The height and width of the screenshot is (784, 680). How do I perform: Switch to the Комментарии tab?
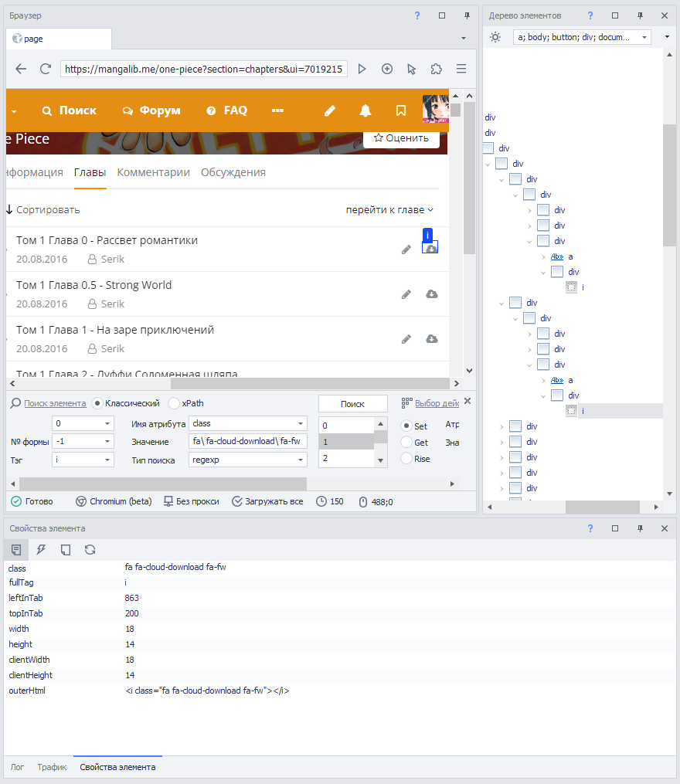pyautogui.click(x=153, y=172)
